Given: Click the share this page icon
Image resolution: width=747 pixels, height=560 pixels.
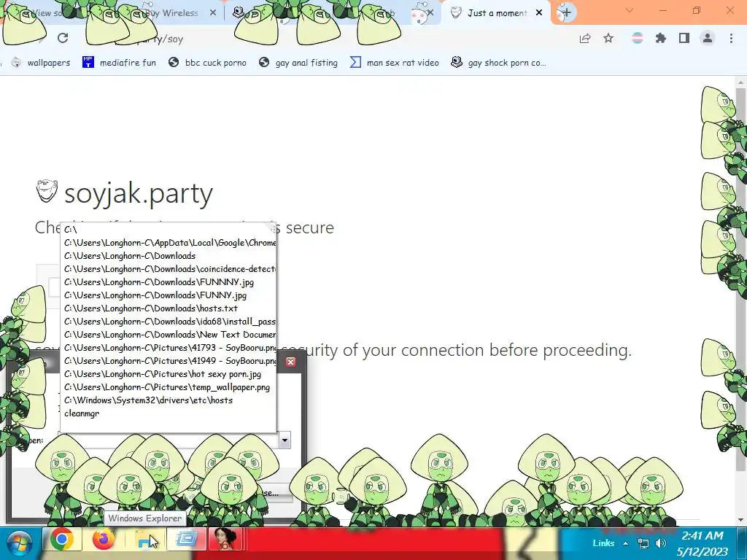Looking at the screenshot, I should coord(585,39).
